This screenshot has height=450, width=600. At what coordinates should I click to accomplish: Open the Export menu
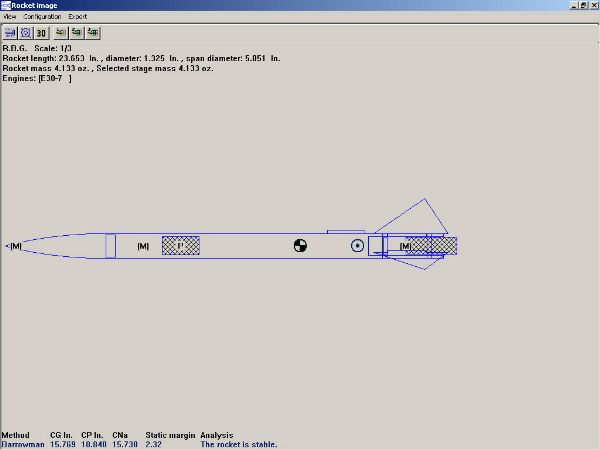[78, 17]
